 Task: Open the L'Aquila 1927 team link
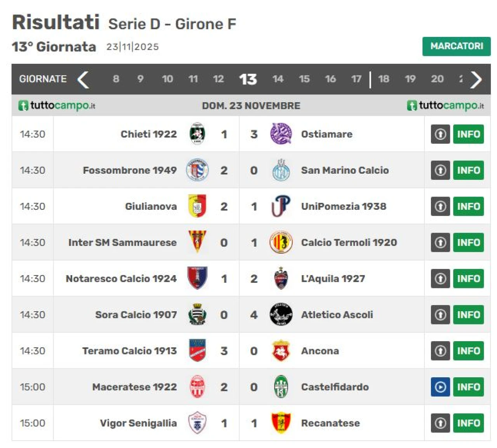[x=333, y=279]
